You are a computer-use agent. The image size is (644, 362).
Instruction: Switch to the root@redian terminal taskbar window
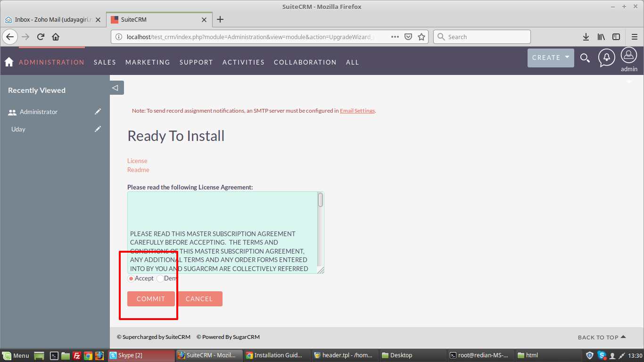pyautogui.click(x=480, y=355)
